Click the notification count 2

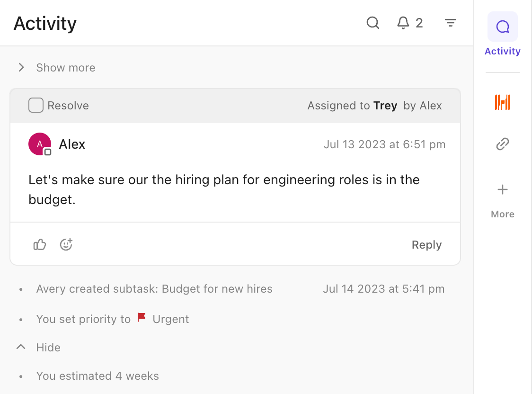tap(419, 23)
